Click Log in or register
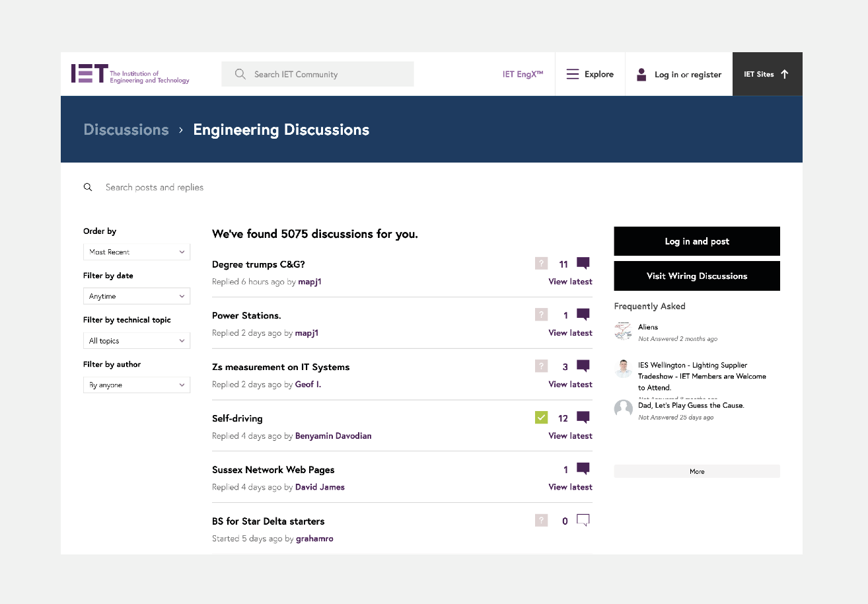 point(688,75)
